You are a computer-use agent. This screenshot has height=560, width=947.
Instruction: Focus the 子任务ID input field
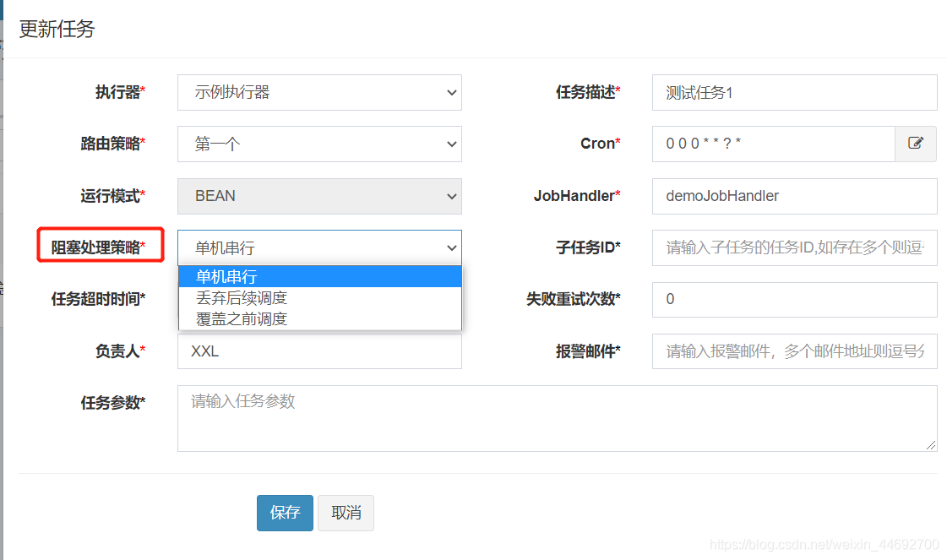tap(794, 247)
